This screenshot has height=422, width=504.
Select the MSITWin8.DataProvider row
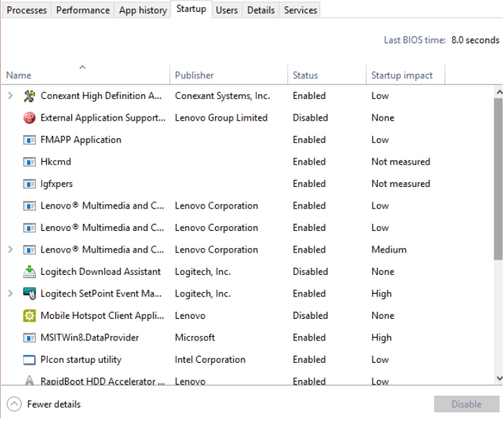pyautogui.click(x=248, y=338)
